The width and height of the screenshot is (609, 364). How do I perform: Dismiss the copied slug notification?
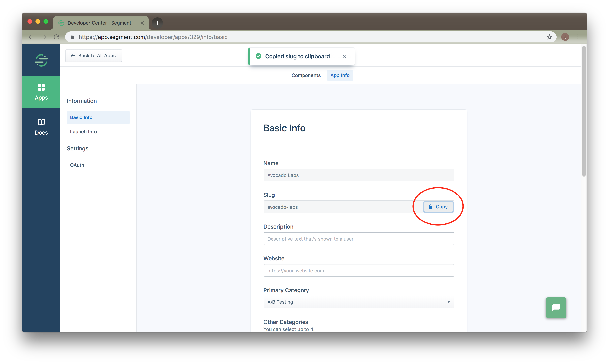click(344, 56)
